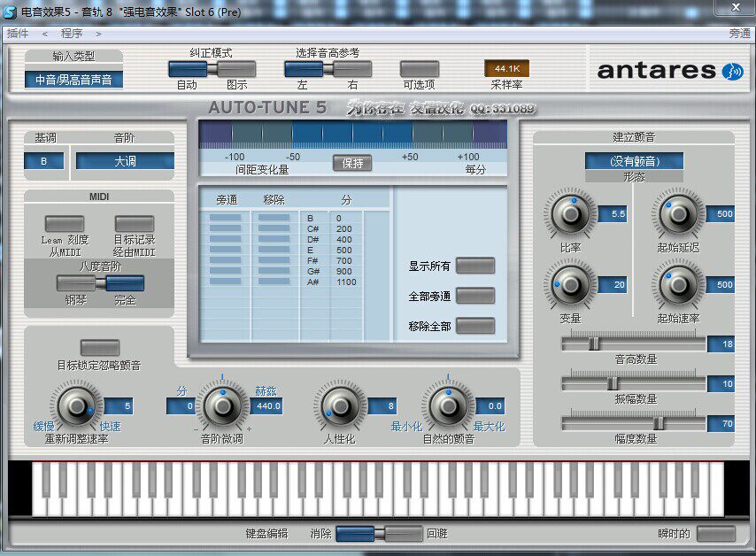Click the retune speed value field showing 5
Image resolution: width=756 pixels, height=556 pixels.
click(x=119, y=406)
